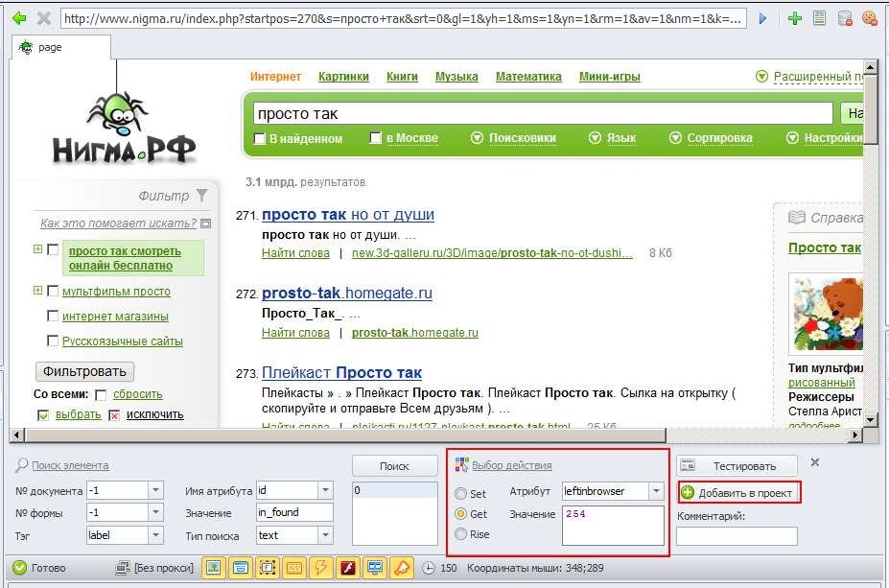
Task: Open the Тэг dropdown arrow
Action: coord(155,535)
